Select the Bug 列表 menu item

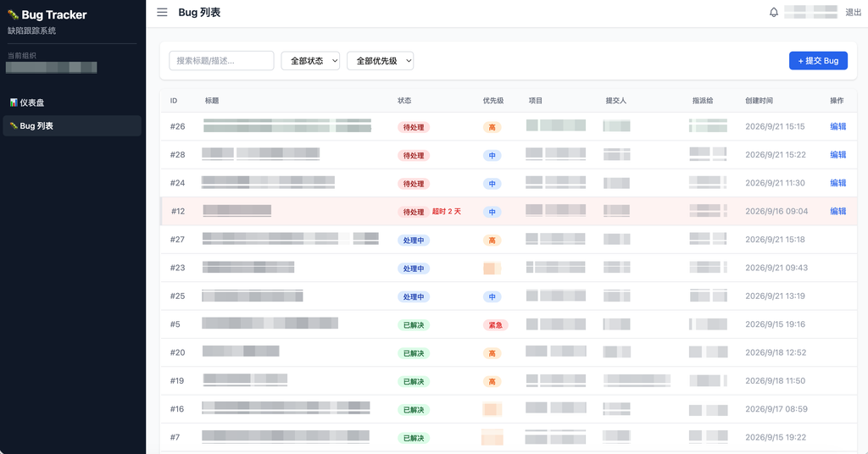[x=72, y=125]
